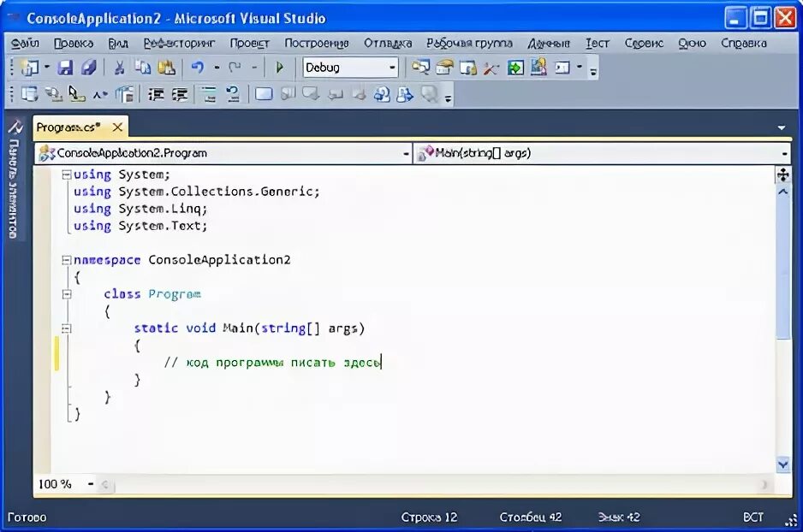Open the Справка menu
The width and height of the screenshot is (803, 532).
(744, 43)
